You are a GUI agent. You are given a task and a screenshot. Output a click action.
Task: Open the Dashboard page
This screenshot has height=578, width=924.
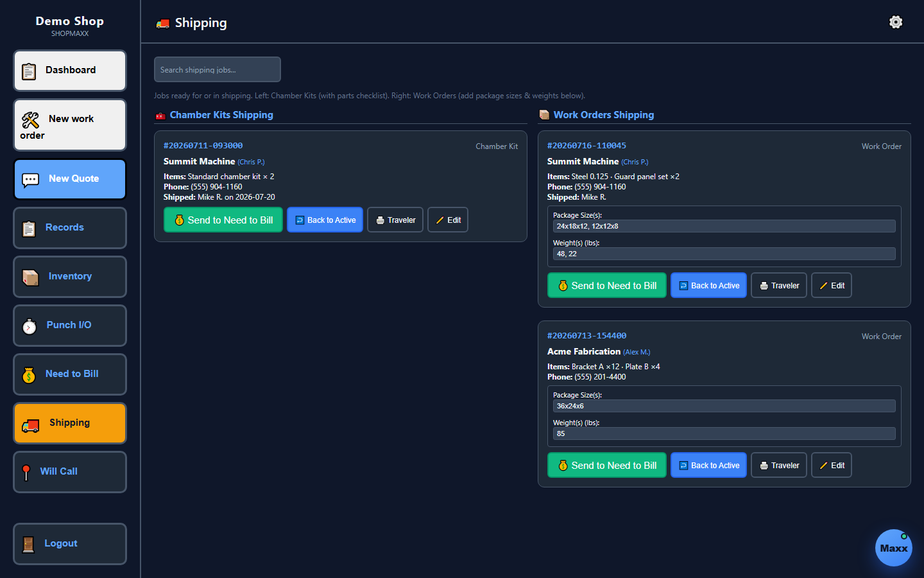70,71
